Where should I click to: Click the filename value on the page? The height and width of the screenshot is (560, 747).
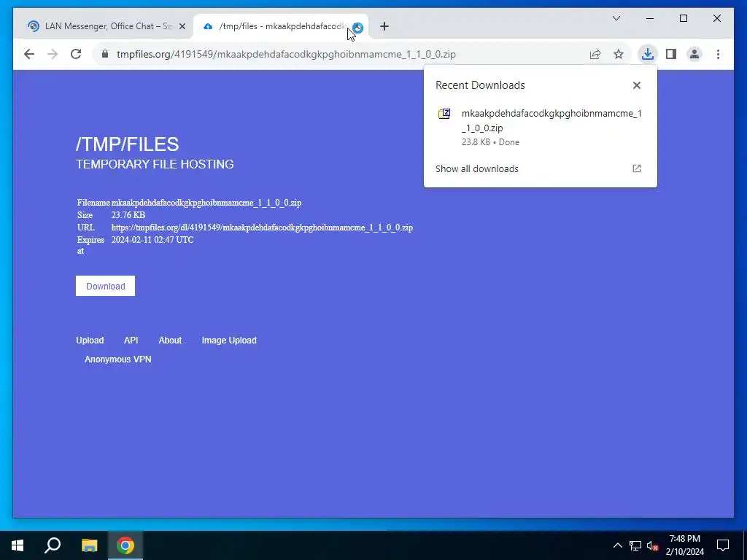coord(206,203)
